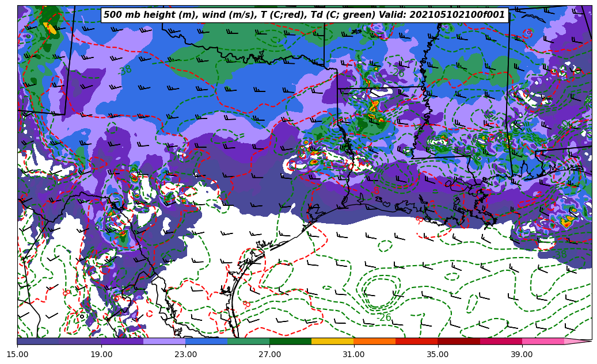Pick the yellow colorbar segment
The height and width of the screenshot is (364, 597).
point(332,341)
